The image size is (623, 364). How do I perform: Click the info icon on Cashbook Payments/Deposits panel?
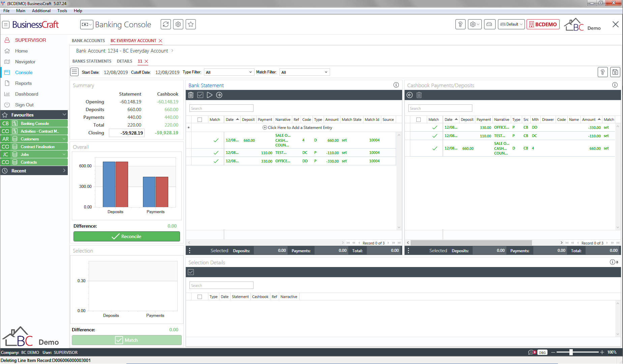coord(615,85)
